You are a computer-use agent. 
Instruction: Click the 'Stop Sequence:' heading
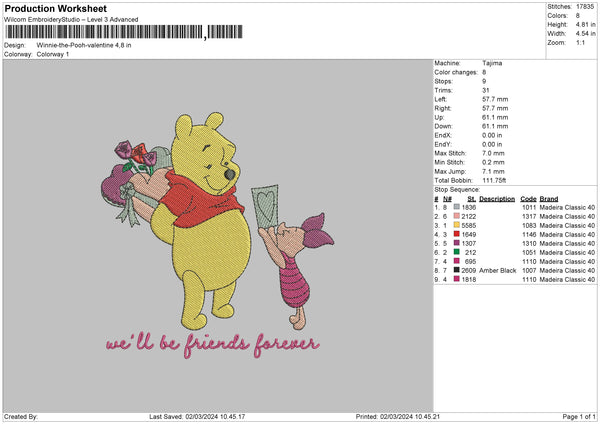pyautogui.click(x=457, y=189)
